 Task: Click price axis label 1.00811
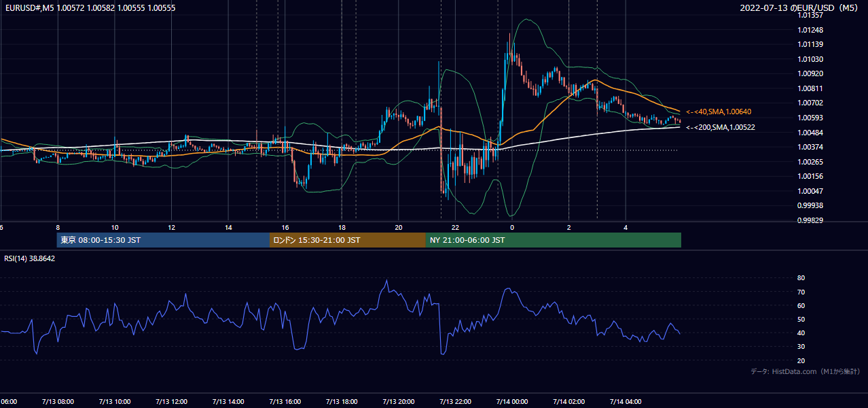coord(810,88)
